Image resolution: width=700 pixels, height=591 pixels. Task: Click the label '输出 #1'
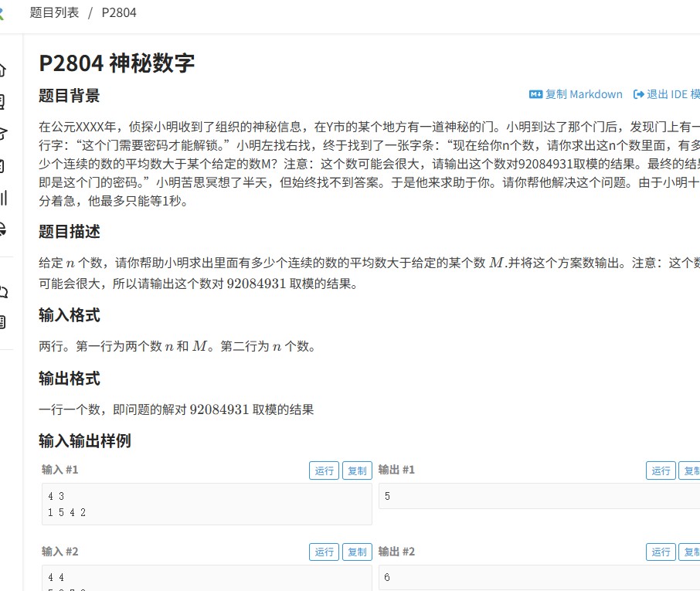[x=396, y=470]
